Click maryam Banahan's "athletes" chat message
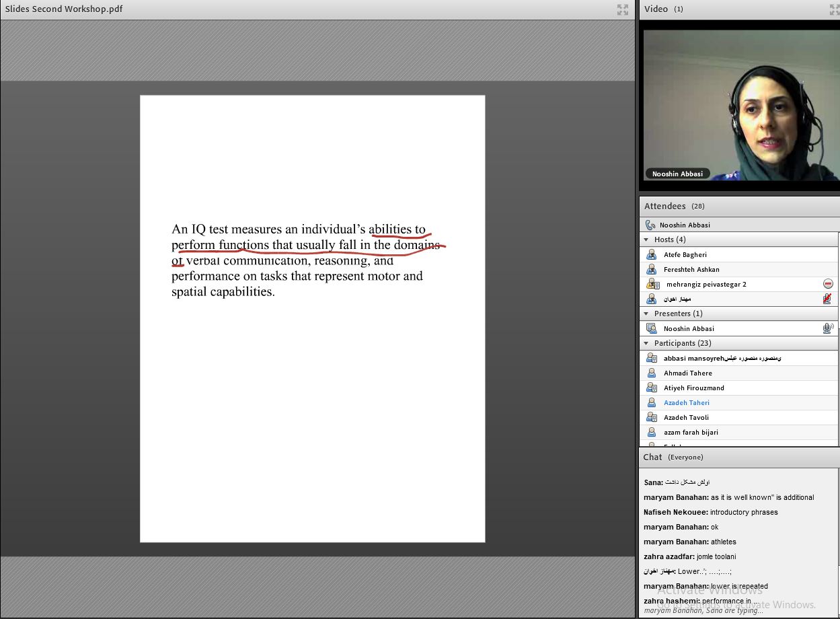 point(690,542)
